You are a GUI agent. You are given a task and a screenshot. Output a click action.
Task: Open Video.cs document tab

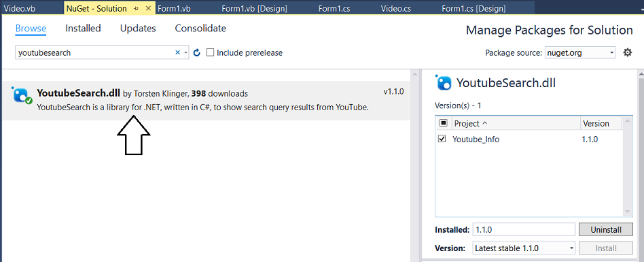(x=396, y=8)
